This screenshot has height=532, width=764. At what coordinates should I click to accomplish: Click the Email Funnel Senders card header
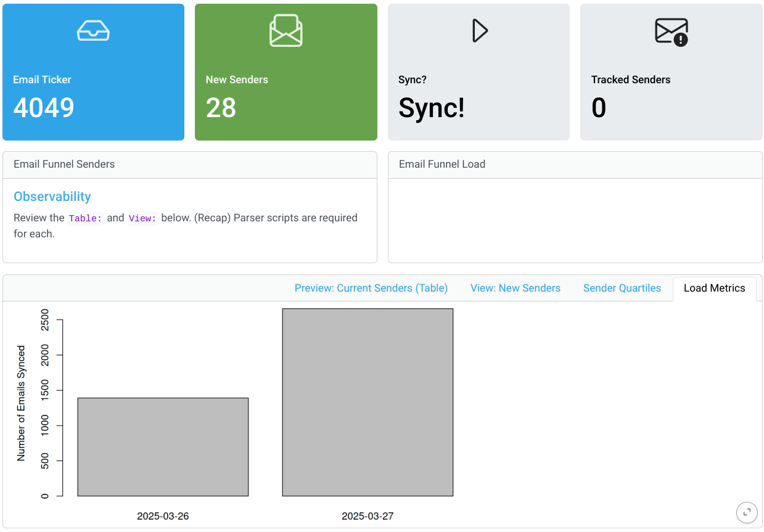[x=189, y=165]
